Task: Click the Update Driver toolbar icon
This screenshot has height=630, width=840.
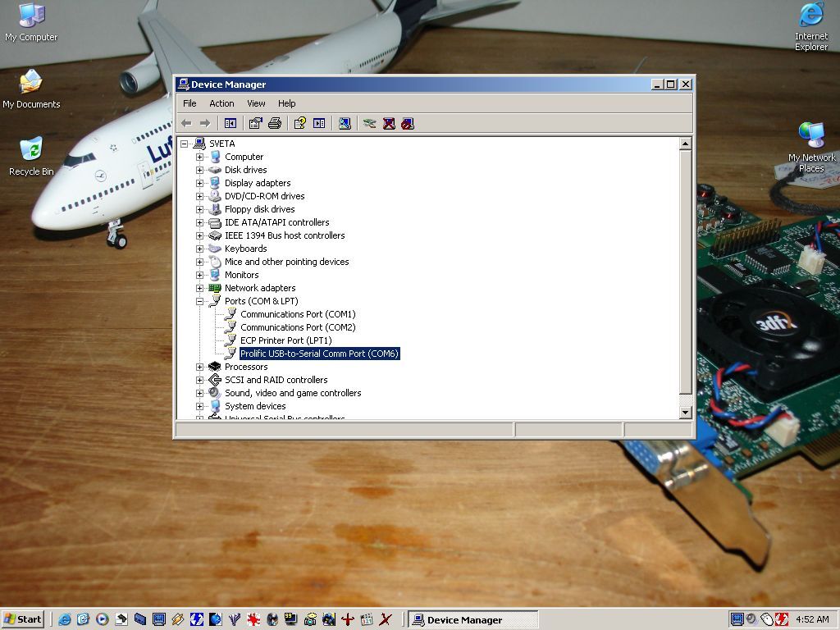Action: click(369, 124)
